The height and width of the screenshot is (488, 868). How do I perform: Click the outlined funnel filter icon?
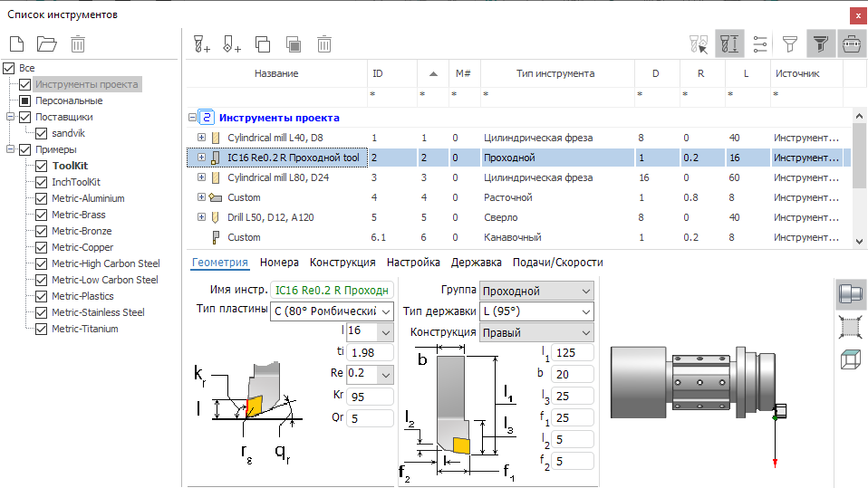[x=790, y=43]
